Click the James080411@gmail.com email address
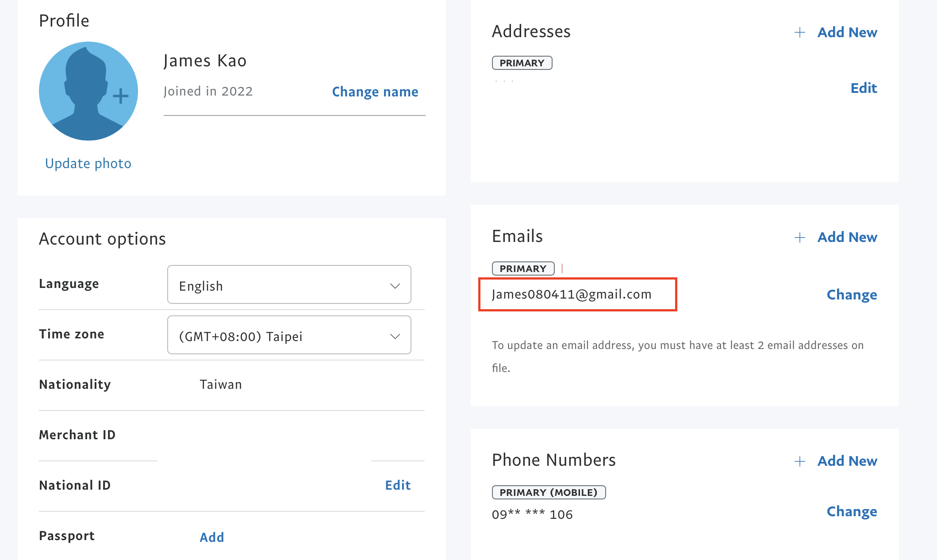This screenshot has width=937, height=560. pyautogui.click(x=572, y=294)
